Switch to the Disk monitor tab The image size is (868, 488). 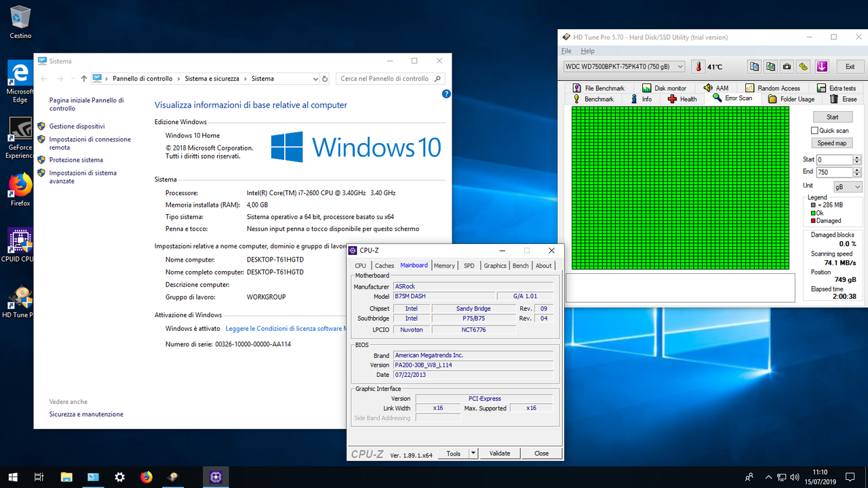(664, 88)
